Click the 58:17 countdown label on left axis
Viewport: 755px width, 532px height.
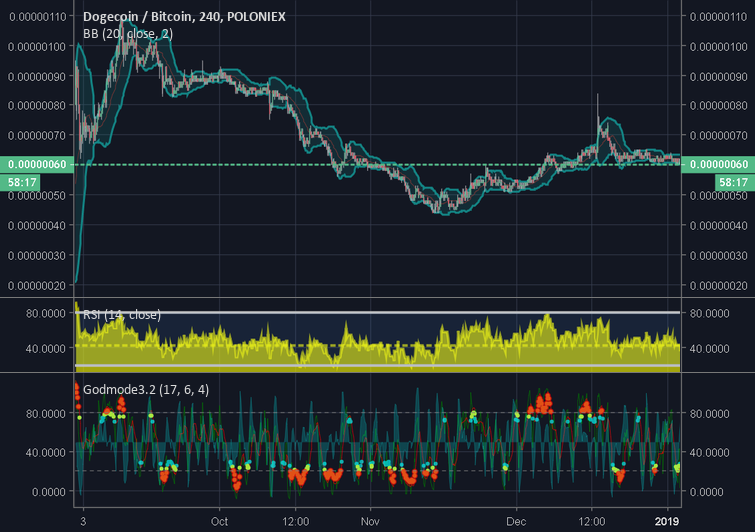[x=22, y=182]
